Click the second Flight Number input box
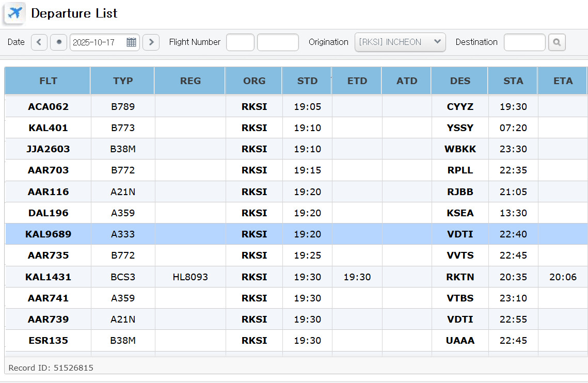 278,42
